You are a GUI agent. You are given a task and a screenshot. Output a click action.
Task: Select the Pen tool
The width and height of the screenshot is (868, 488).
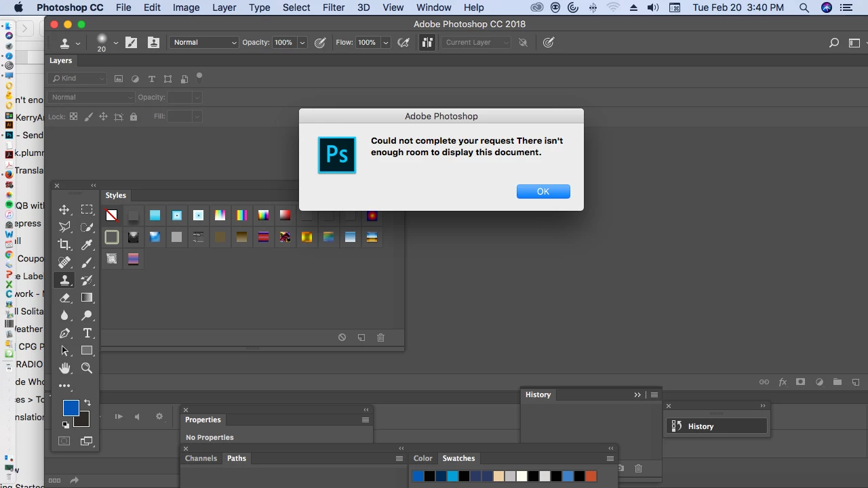[64, 333]
